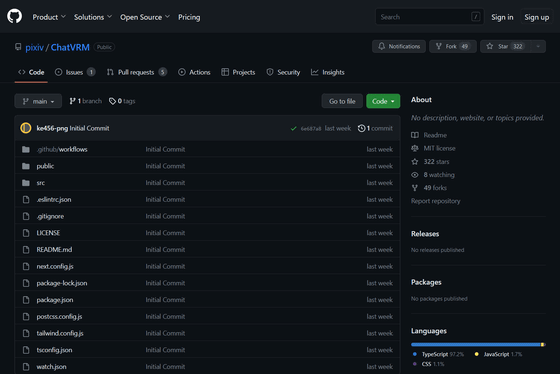The height and width of the screenshot is (374, 560).
Task: Click the Sign up button
Action: [537, 17]
